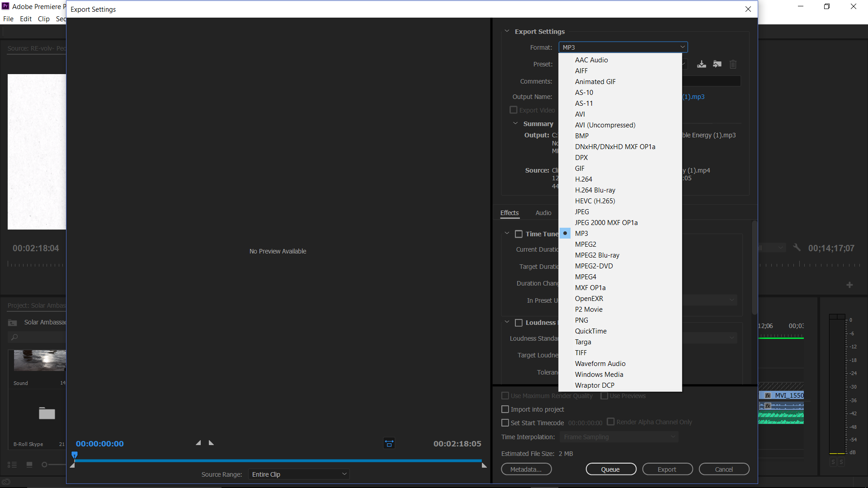Click the Set In Point triangle icon
868x488 pixels.
click(198, 443)
